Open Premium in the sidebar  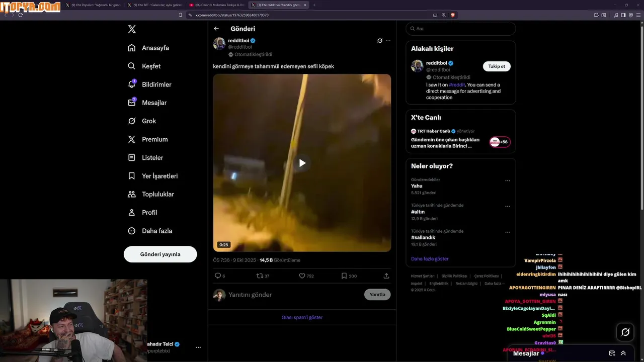[148, 139]
